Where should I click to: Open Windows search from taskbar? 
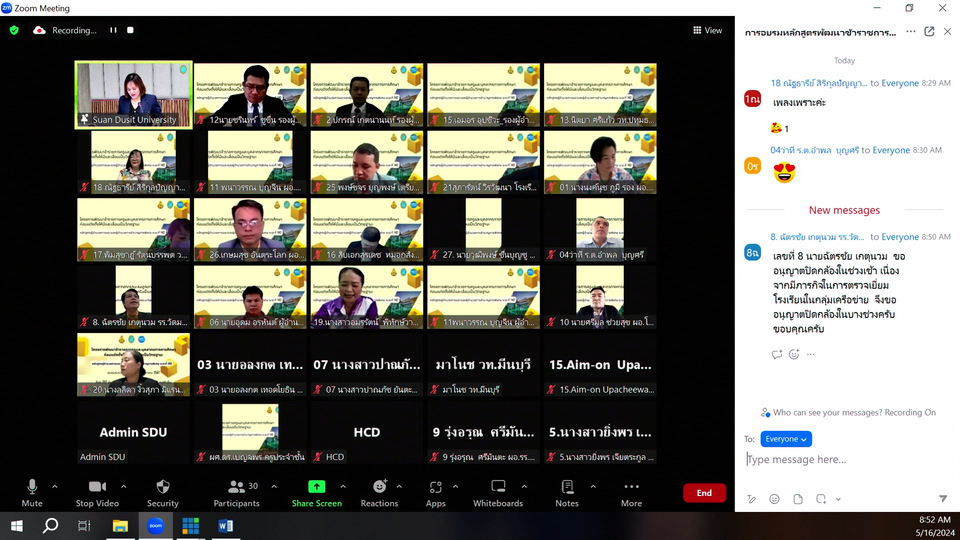50,526
